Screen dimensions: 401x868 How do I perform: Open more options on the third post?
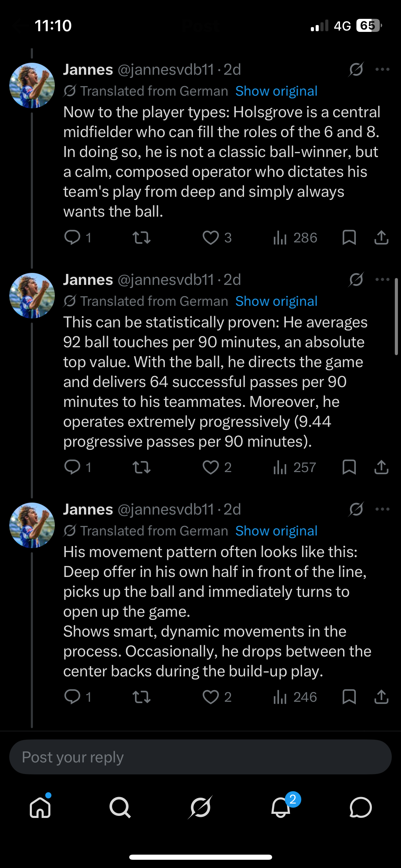click(x=382, y=509)
